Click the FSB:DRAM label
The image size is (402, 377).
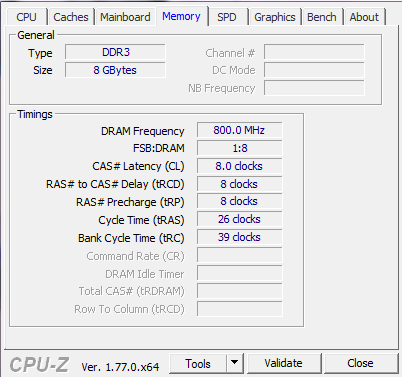tap(159, 148)
